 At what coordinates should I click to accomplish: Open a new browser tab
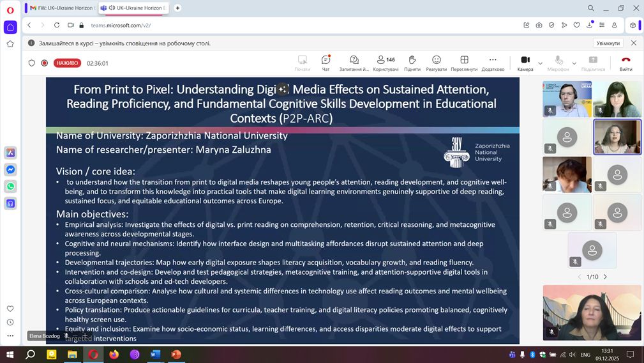[x=177, y=8]
